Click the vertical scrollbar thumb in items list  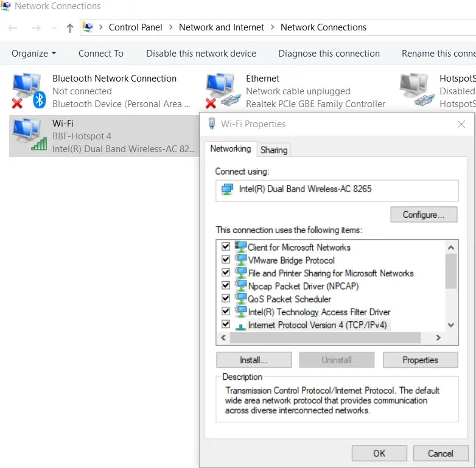pyautogui.click(x=451, y=271)
